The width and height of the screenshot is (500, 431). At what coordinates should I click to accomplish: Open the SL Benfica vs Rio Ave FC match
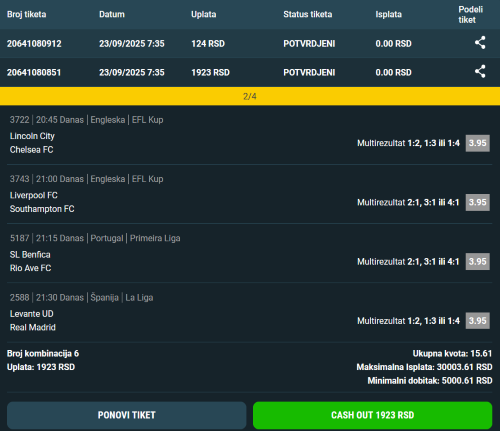point(30,261)
